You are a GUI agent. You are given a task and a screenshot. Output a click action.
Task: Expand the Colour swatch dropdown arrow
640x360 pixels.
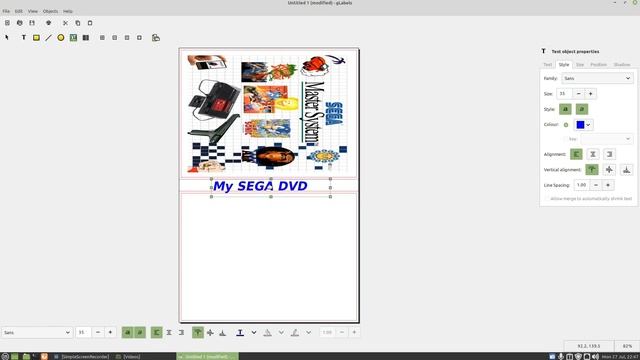(x=588, y=125)
